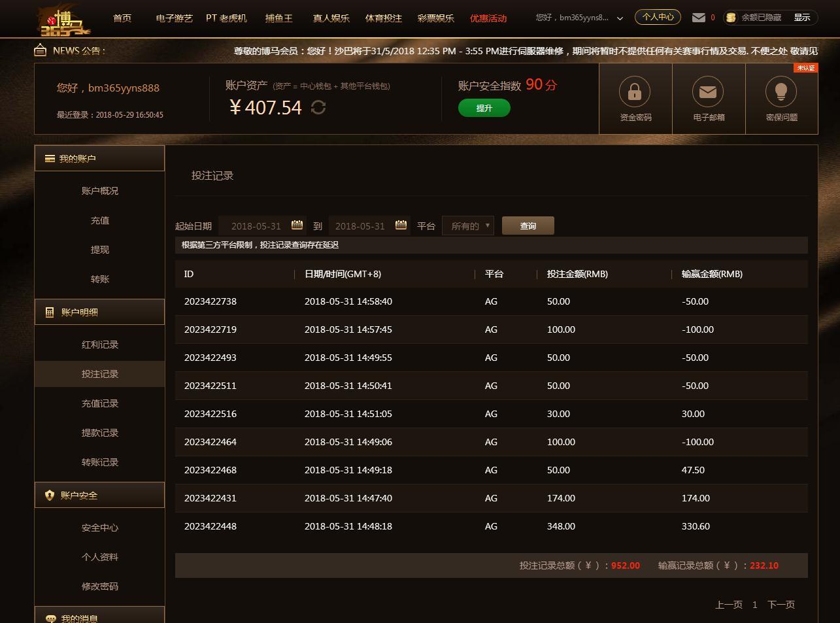Click the 查询 search button
The image size is (840, 623).
(x=528, y=226)
